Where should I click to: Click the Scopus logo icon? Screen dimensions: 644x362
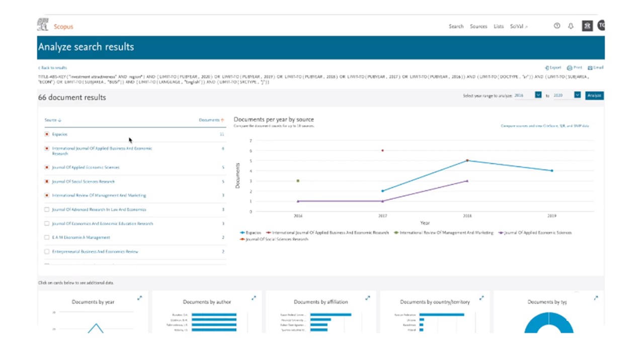click(x=43, y=24)
